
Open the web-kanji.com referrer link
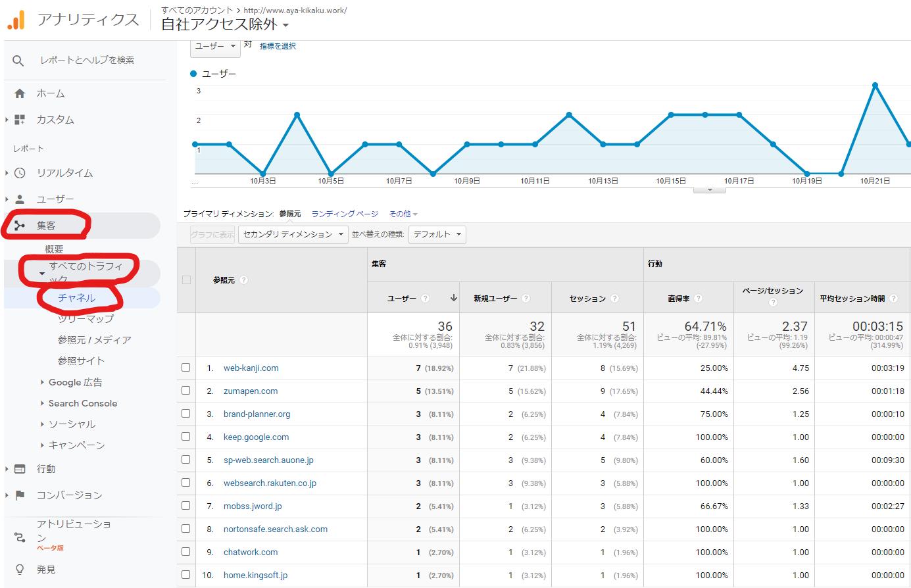(x=251, y=368)
